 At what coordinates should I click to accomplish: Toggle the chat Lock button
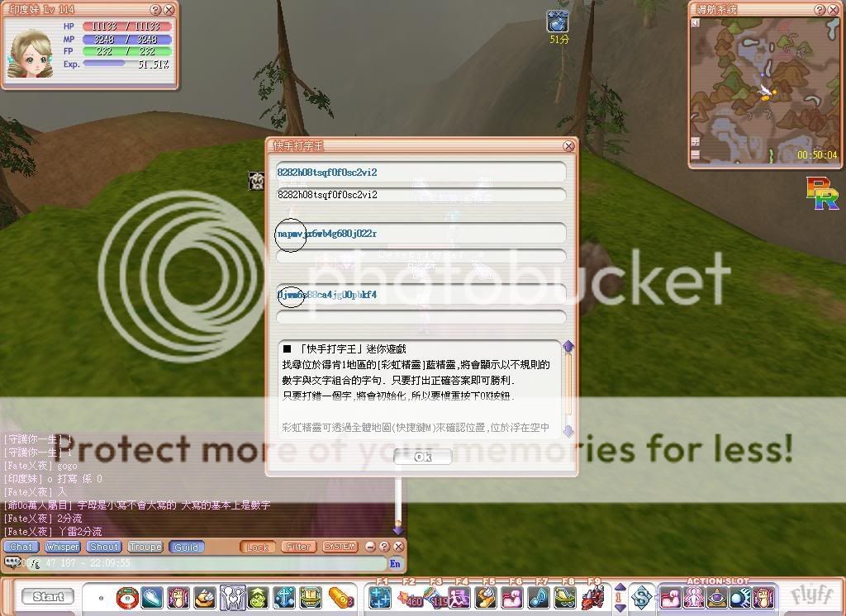[x=258, y=547]
